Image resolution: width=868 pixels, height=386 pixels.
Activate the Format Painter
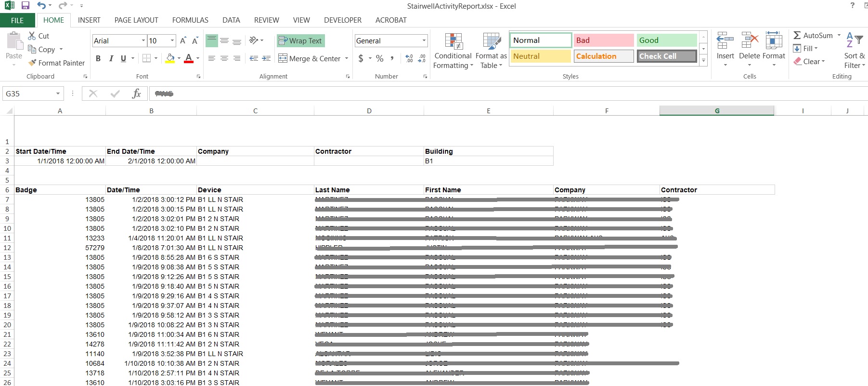[56, 63]
